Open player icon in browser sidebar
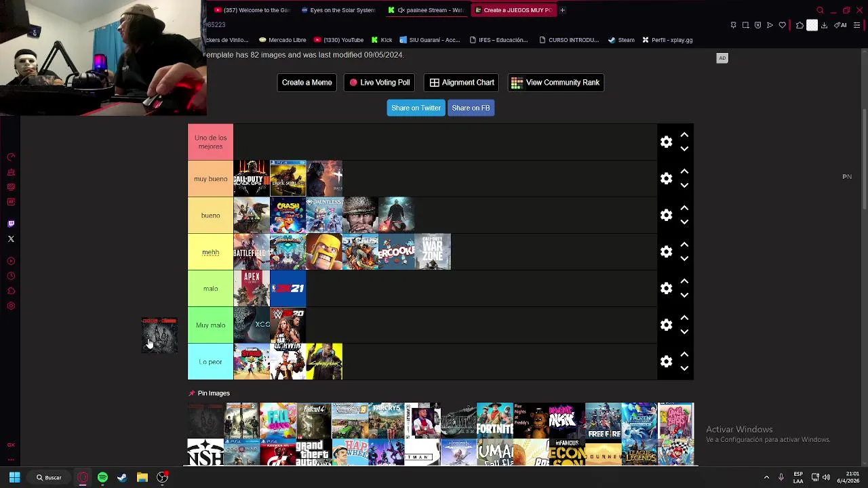Image resolution: width=868 pixels, height=488 pixels. pyautogui.click(x=11, y=261)
